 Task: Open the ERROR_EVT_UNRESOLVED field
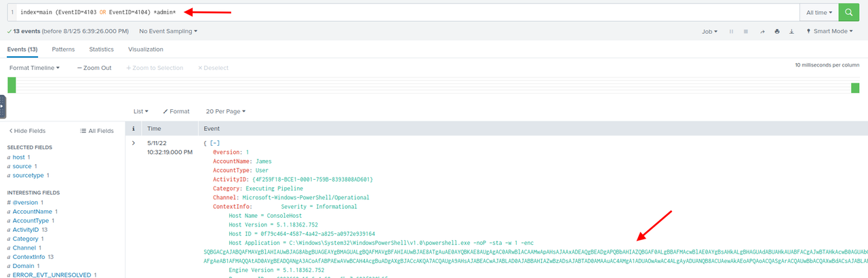click(x=51, y=275)
